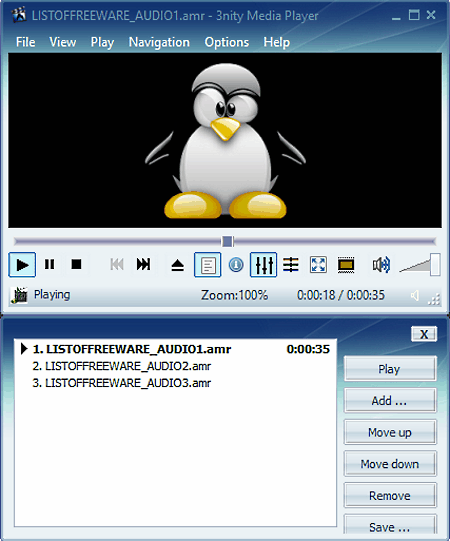Open the File menu
Viewport: 450px width, 541px height.
26,42
